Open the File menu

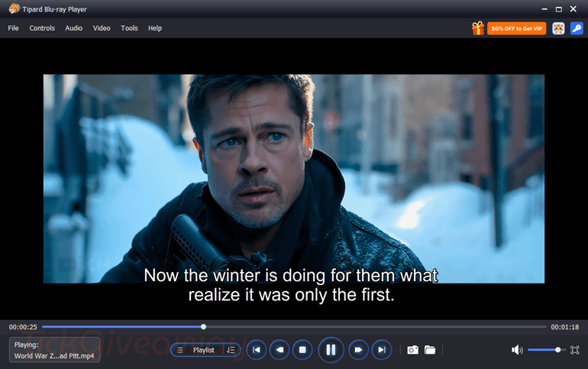click(x=13, y=28)
